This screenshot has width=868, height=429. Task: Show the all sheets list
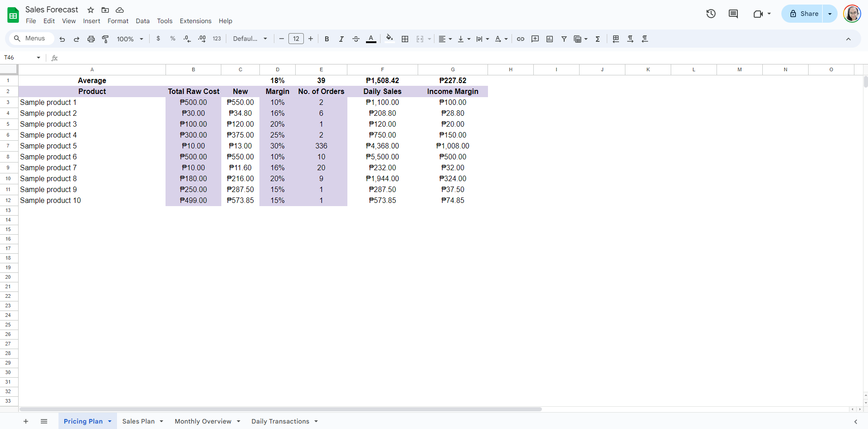(x=44, y=421)
